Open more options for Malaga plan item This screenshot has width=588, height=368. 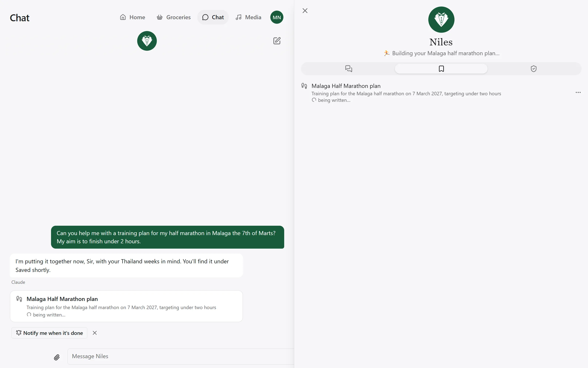click(x=578, y=92)
